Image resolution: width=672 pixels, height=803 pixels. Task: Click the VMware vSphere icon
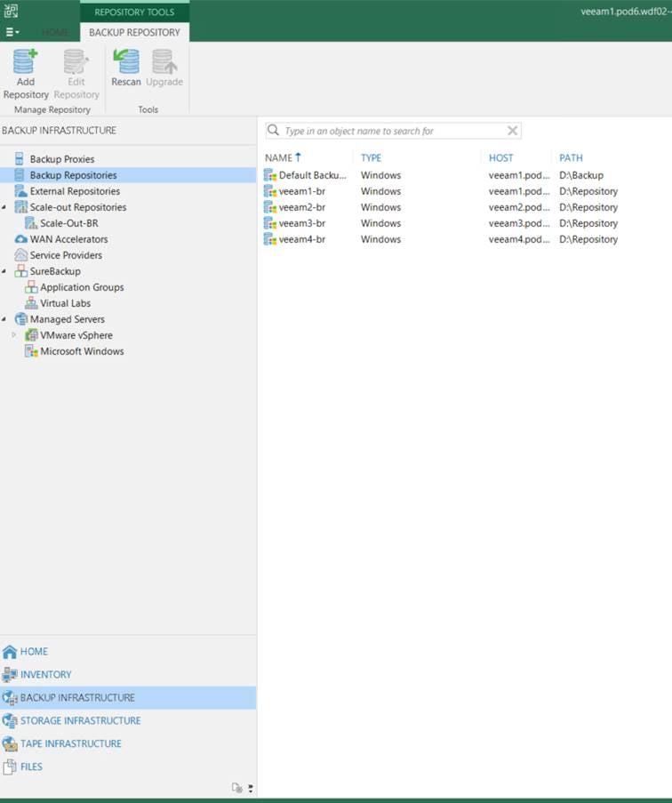click(x=31, y=335)
